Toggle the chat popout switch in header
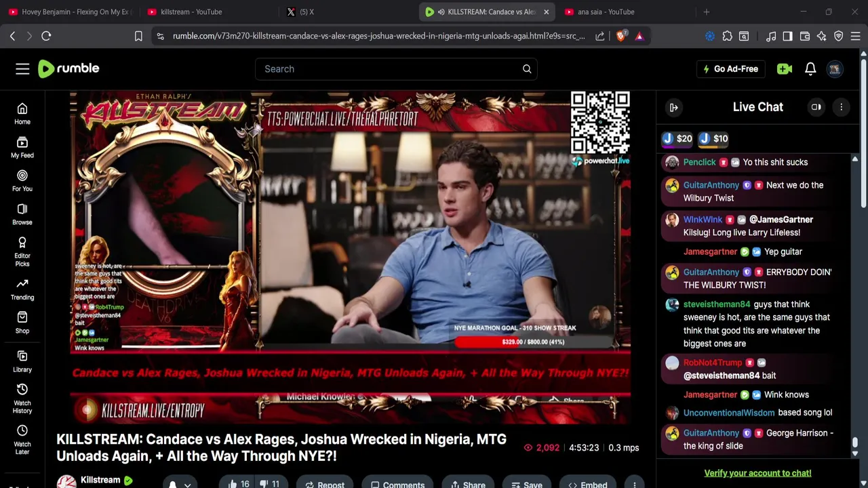This screenshot has height=488, width=868. coord(816,107)
